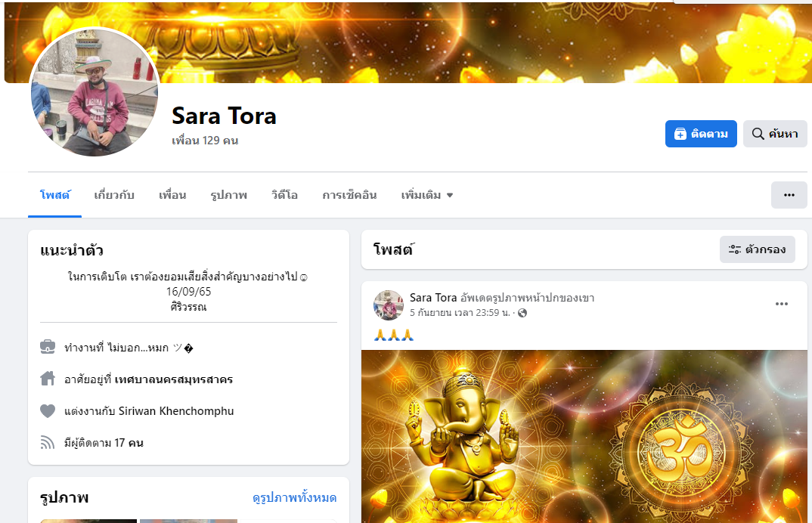Screen dimensions: 812x523
Task: Click the small post author avatar
Action: click(x=389, y=305)
